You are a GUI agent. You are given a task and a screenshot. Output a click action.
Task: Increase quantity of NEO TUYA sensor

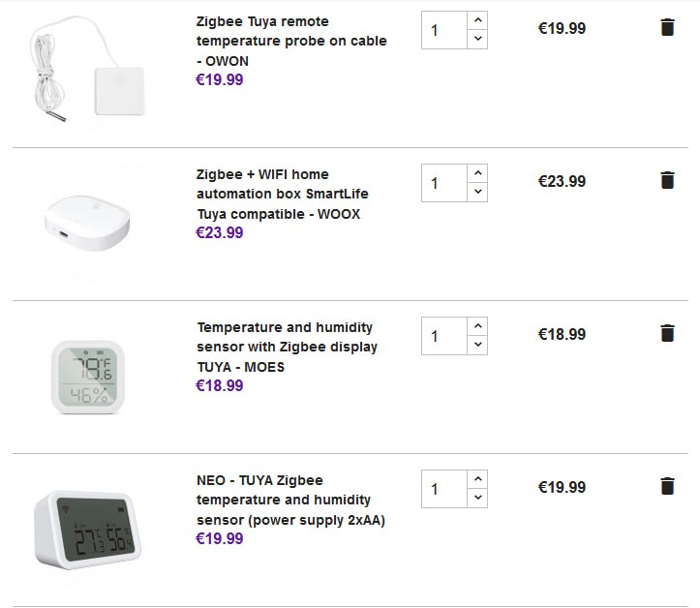click(477, 479)
